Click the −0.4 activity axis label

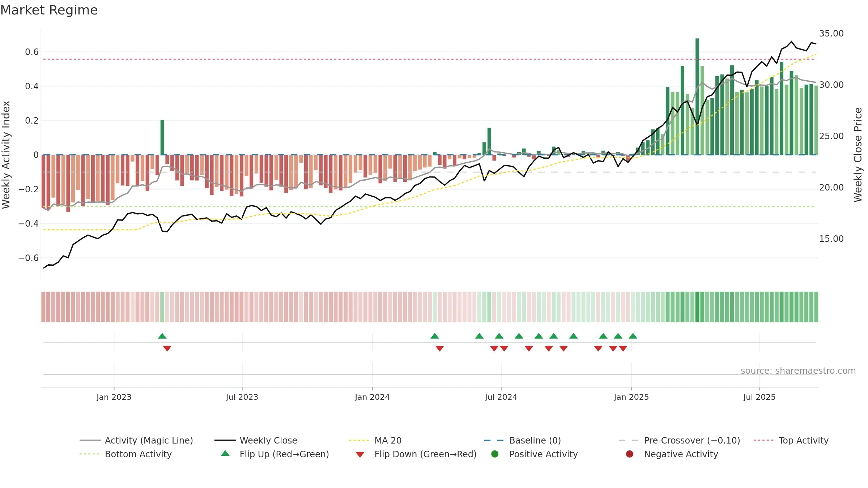pyautogui.click(x=28, y=224)
